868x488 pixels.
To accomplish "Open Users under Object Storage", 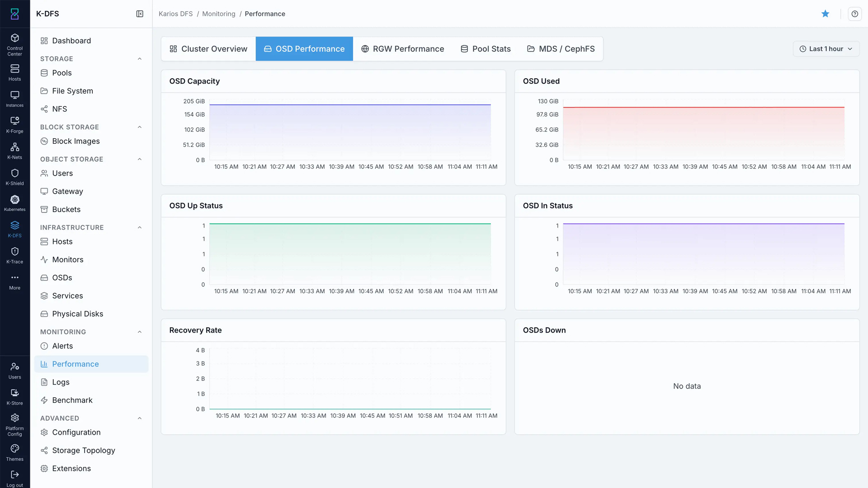I will coord(91,173).
